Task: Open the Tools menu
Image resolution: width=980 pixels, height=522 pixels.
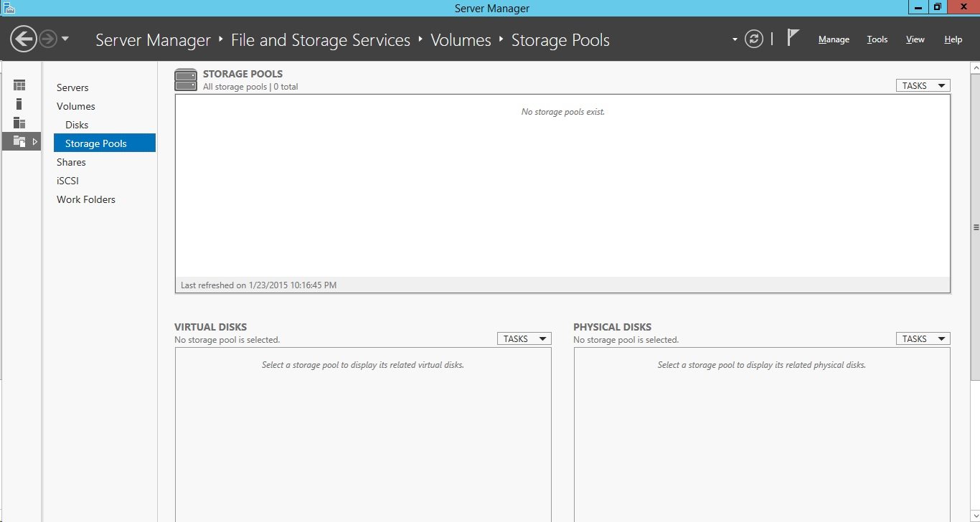Action: pyautogui.click(x=877, y=39)
